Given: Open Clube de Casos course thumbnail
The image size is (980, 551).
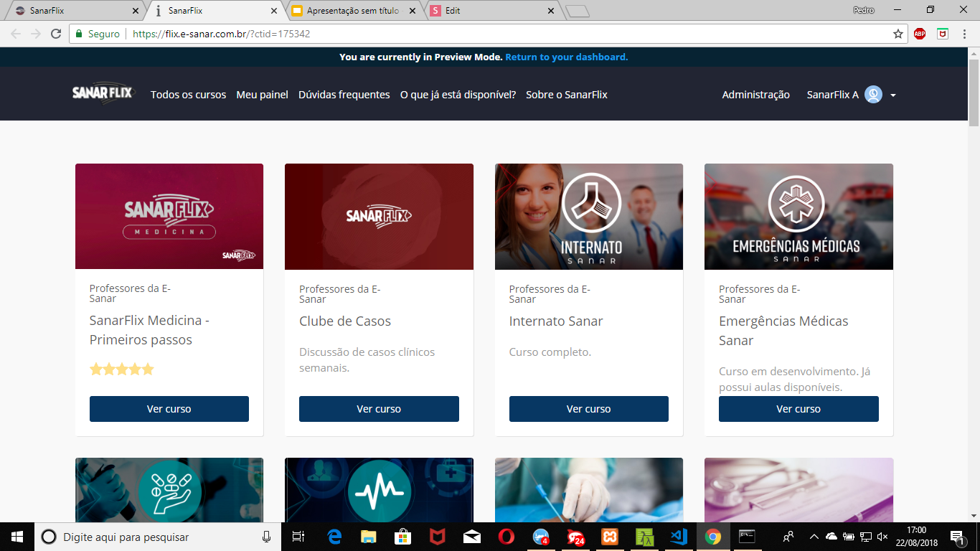Looking at the screenshot, I should [x=379, y=217].
